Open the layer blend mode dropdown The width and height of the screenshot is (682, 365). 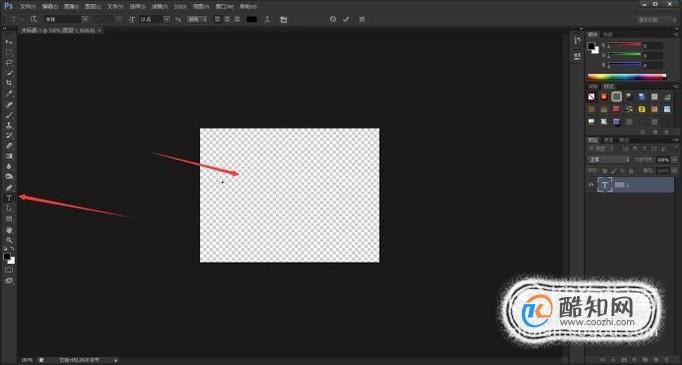coord(608,160)
